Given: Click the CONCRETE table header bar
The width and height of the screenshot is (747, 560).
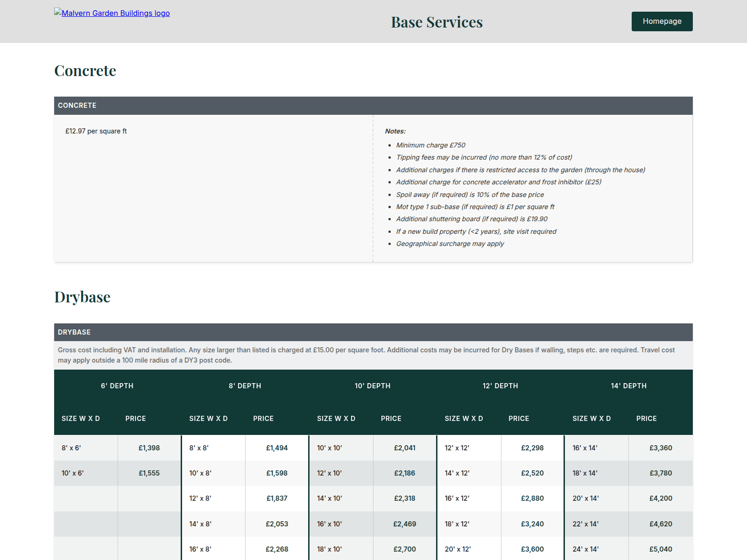Looking at the screenshot, I should click(x=373, y=105).
